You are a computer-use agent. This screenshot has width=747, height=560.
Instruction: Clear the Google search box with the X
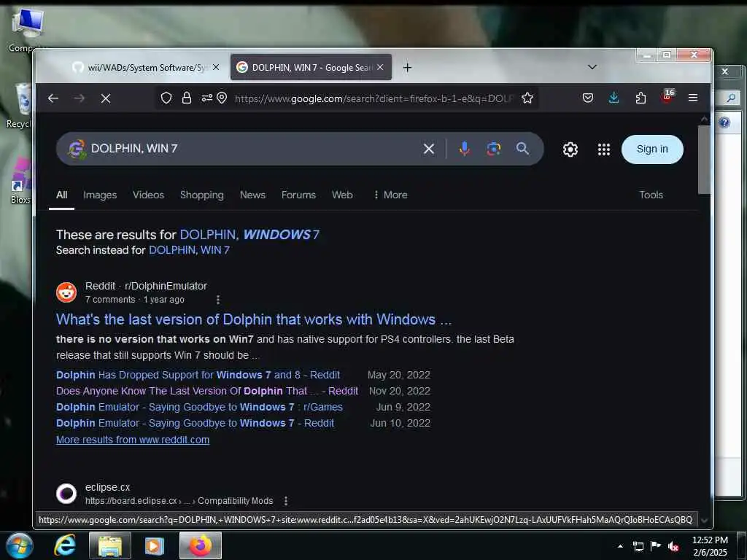(x=429, y=149)
